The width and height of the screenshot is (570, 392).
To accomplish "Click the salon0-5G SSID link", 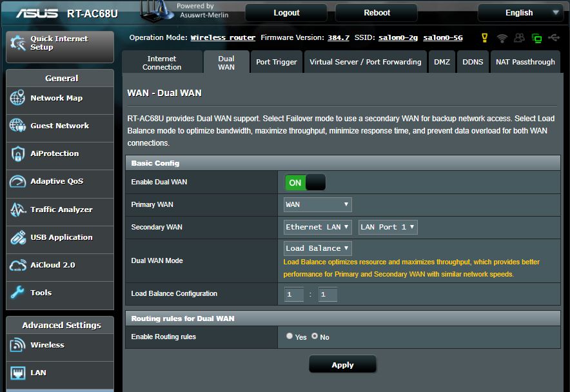I will tap(443, 37).
